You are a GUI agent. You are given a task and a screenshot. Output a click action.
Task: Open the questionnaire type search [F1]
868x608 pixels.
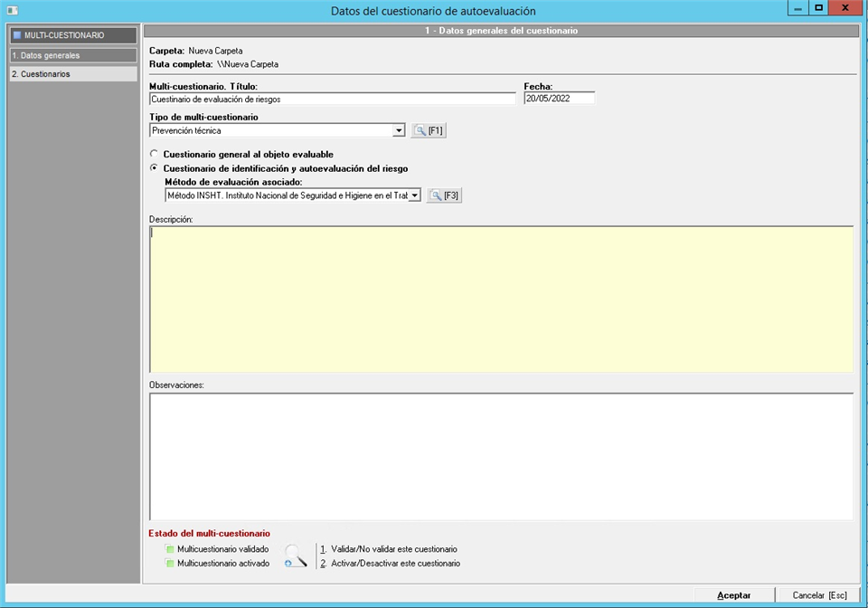[429, 131]
